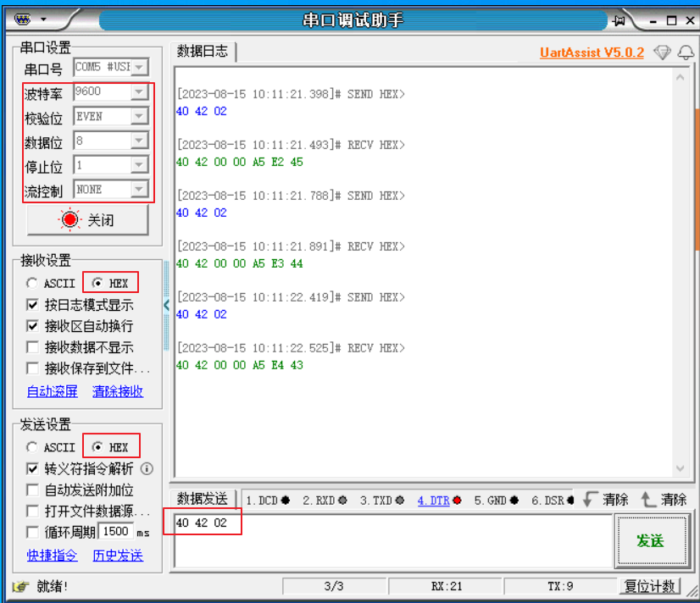700x603 pixels.
Task: Collapse the left panel with arrow handle
Action: coord(166,305)
